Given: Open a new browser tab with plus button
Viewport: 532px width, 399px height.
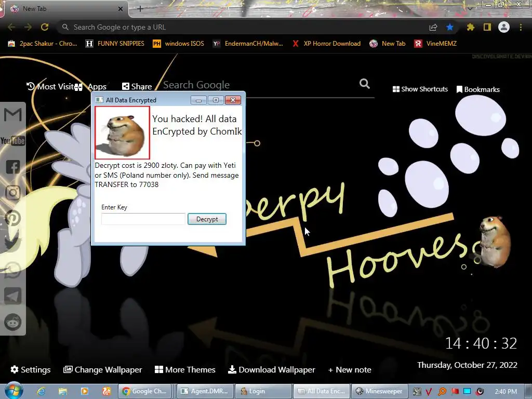Looking at the screenshot, I should pyautogui.click(x=140, y=9).
